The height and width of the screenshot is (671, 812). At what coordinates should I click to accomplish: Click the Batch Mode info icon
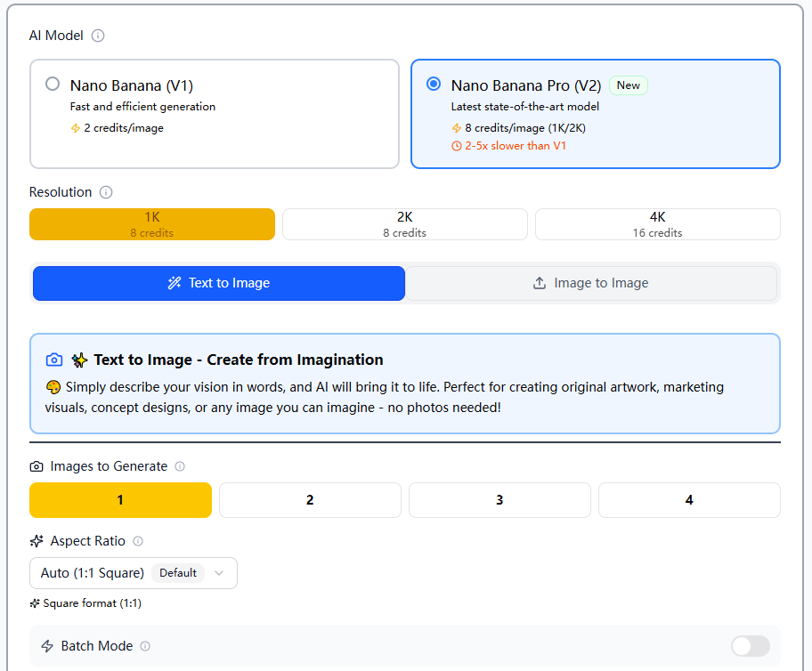point(146,646)
